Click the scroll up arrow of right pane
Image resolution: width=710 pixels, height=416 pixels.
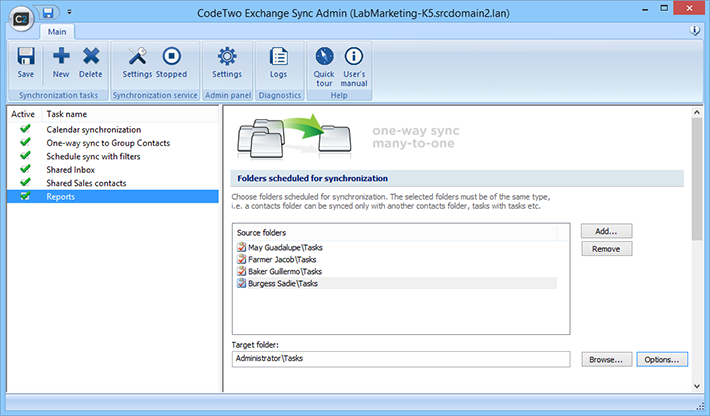[x=697, y=112]
